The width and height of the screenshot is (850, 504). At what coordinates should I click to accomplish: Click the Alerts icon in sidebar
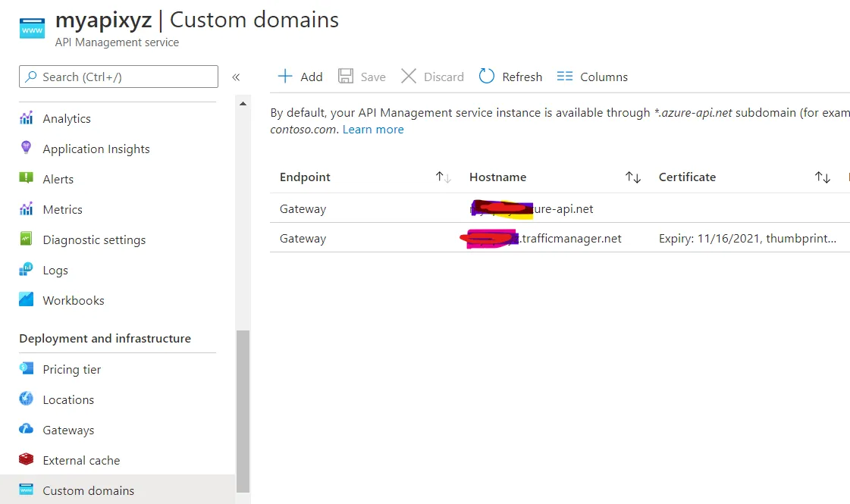tap(27, 179)
